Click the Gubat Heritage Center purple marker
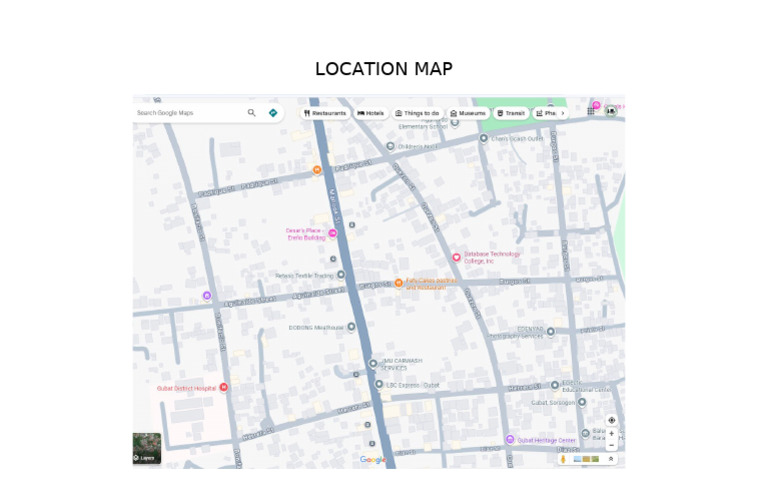 510,439
